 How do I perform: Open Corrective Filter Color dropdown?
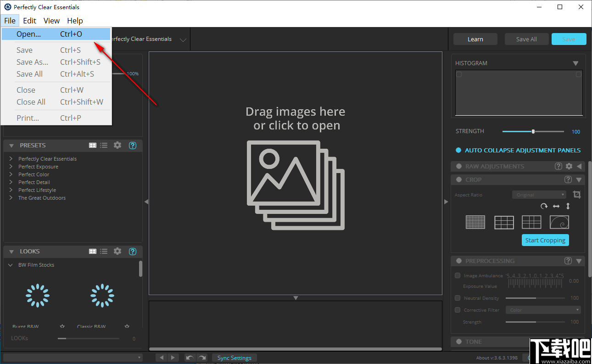[x=543, y=310]
